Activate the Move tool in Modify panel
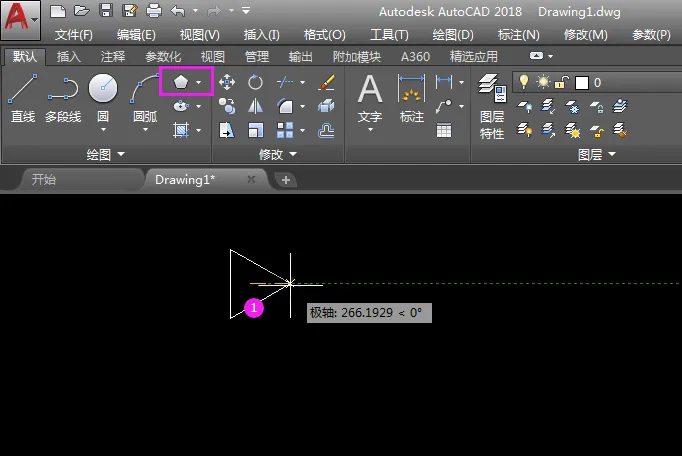Viewport: 682px width, 456px height. [x=227, y=82]
